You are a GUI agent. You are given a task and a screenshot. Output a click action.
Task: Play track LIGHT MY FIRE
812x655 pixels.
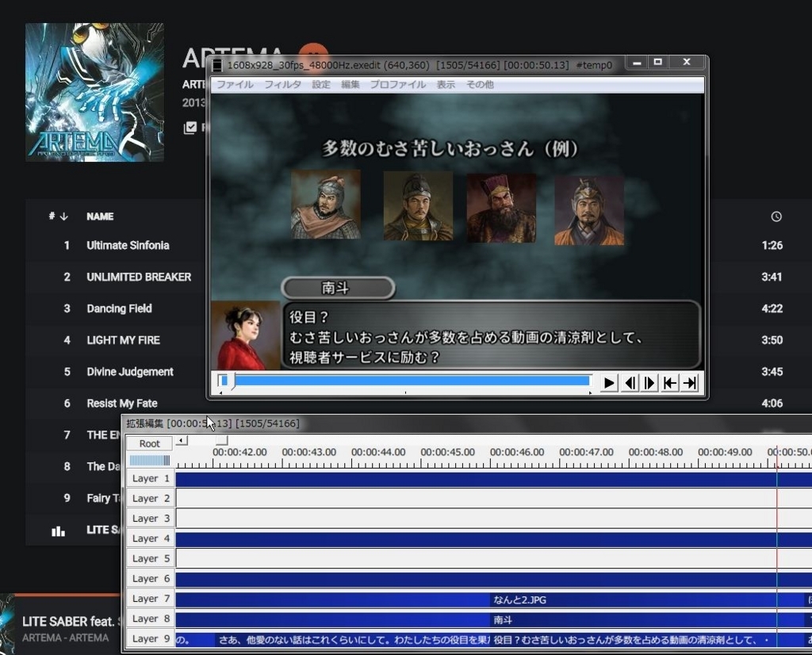pyautogui.click(x=123, y=340)
